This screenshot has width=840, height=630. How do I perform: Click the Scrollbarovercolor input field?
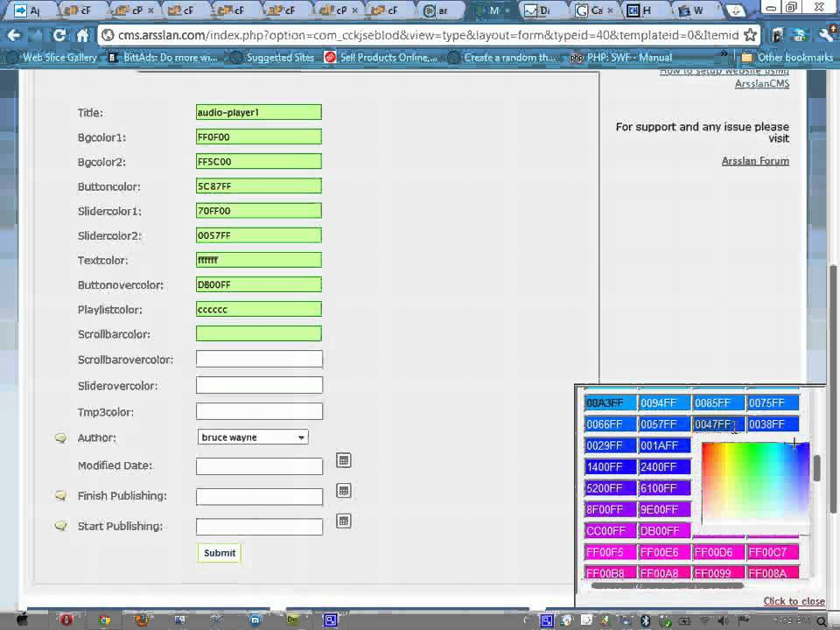(259, 359)
